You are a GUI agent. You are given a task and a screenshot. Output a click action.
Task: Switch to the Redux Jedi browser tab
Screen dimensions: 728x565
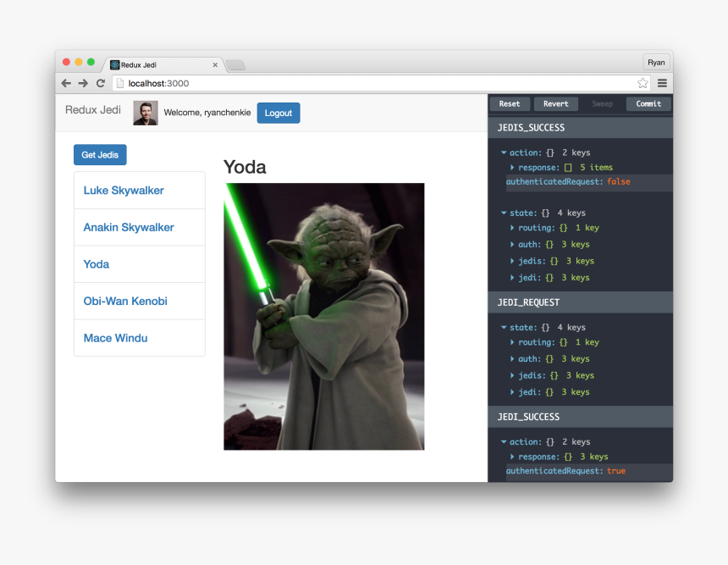[x=164, y=64]
